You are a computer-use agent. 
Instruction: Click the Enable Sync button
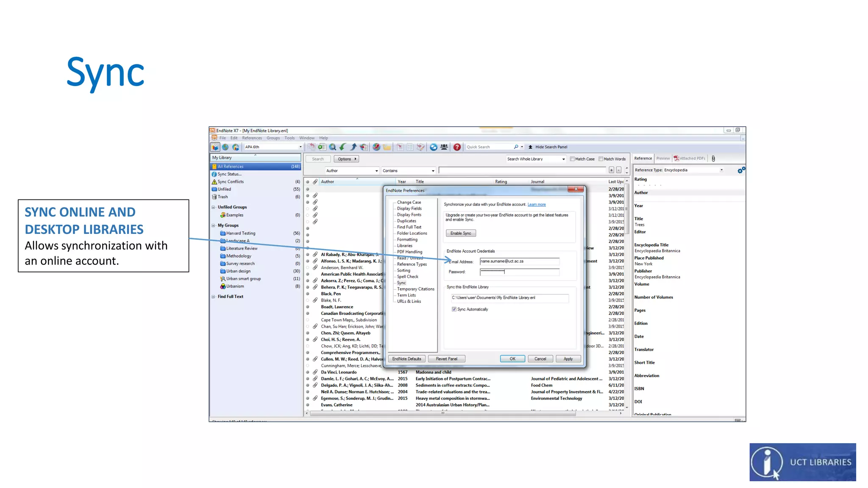click(461, 233)
